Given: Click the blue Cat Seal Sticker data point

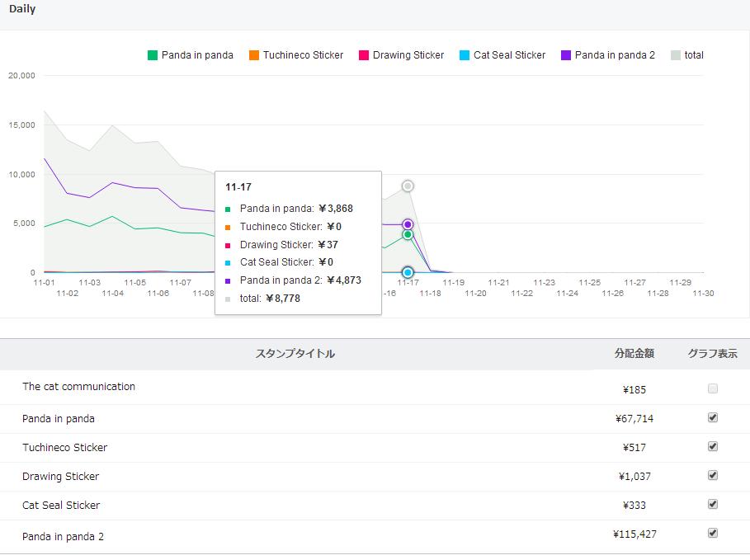Looking at the screenshot, I should [408, 272].
